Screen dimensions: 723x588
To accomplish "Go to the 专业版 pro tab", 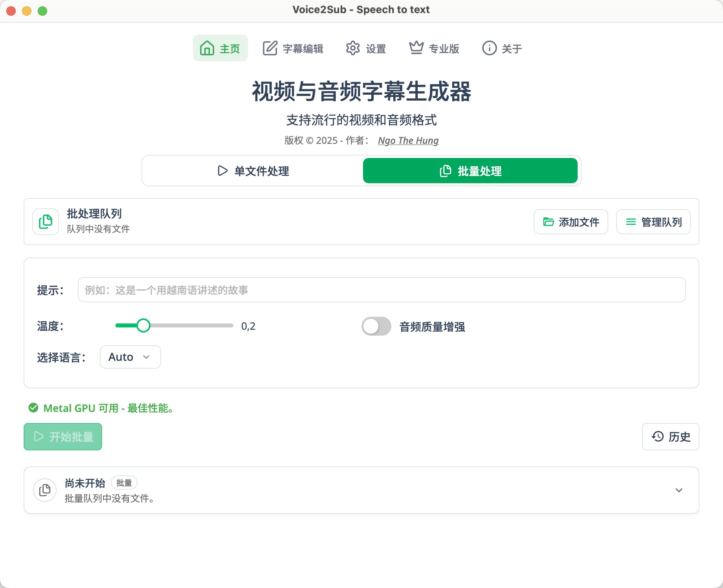I will coord(434,48).
